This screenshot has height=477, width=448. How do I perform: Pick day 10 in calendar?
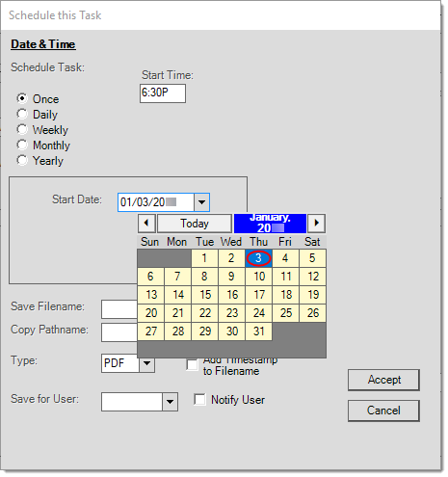coord(258,277)
